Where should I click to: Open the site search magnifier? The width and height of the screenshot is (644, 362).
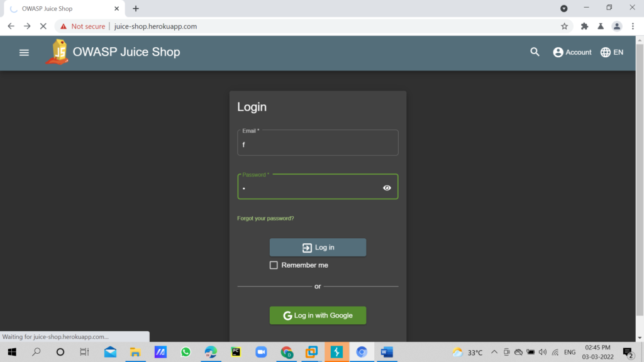pyautogui.click(x=535, y=52)
